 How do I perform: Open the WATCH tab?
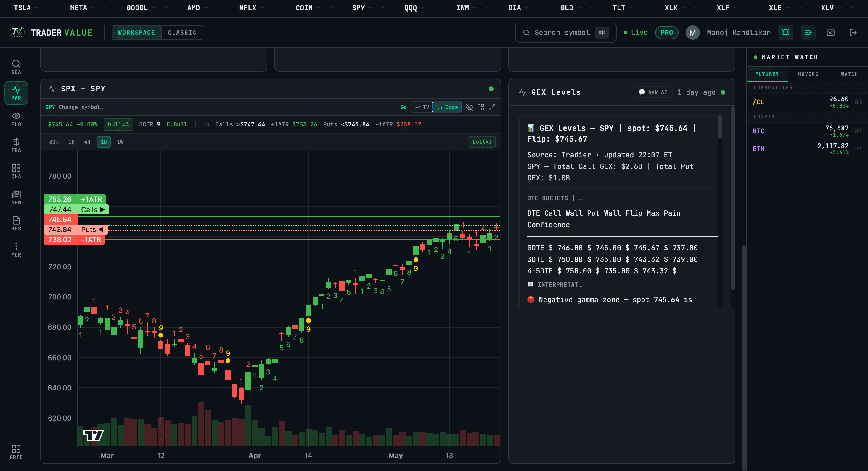coord(849,74)
